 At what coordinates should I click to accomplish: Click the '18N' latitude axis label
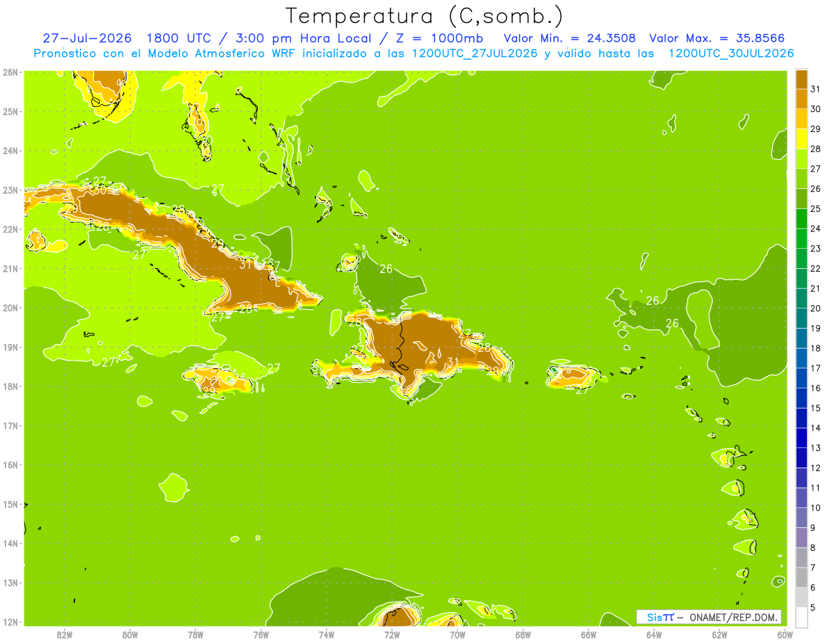click(x=10, y=386)
